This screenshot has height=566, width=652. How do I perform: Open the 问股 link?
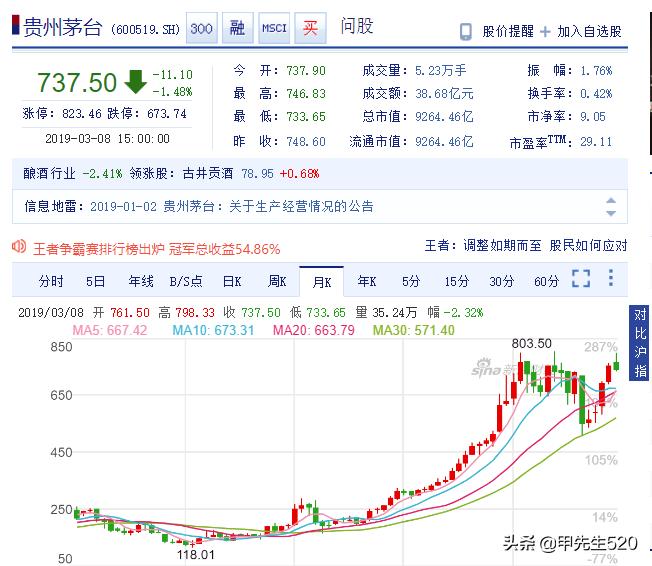[x=357, y=26]
